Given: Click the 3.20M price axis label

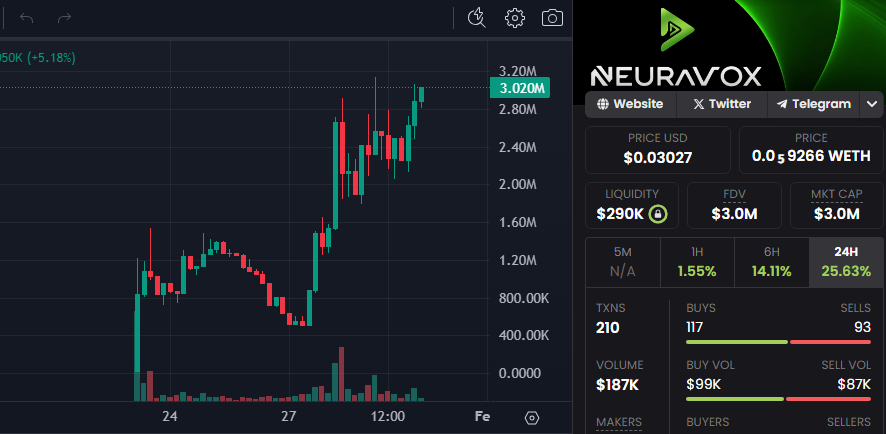Looking at the screenshot, I should (x=518, y=71).
